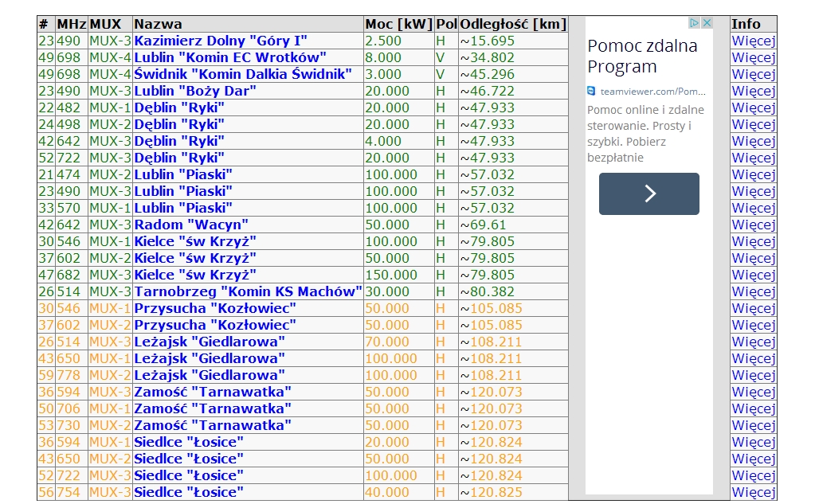Click the 'MHz' column header
The height and width of the screenshot is (504, 815).
(x=72, y=24)
